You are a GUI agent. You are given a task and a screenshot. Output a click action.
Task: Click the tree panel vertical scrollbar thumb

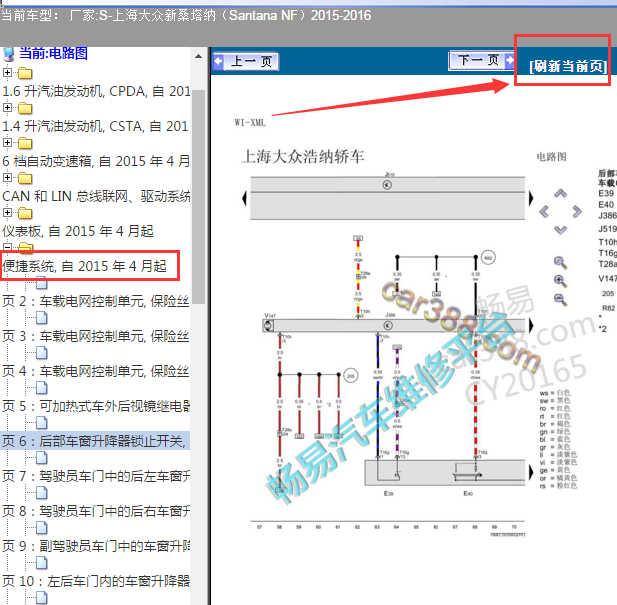point(199,197)
